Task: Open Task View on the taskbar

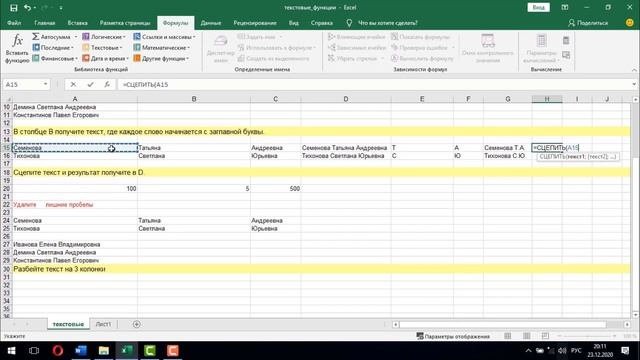Action: point(34,351)
